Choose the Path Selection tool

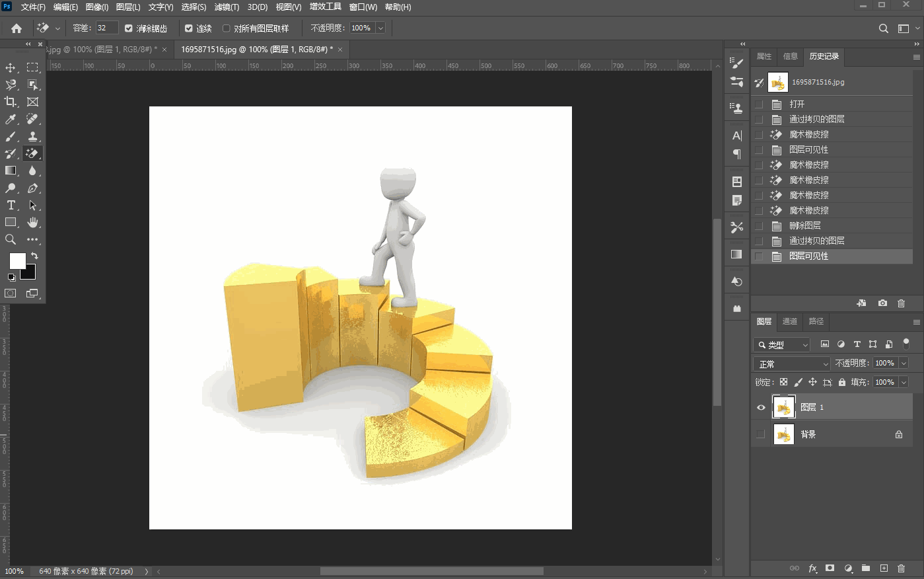[x=32, y=205]
